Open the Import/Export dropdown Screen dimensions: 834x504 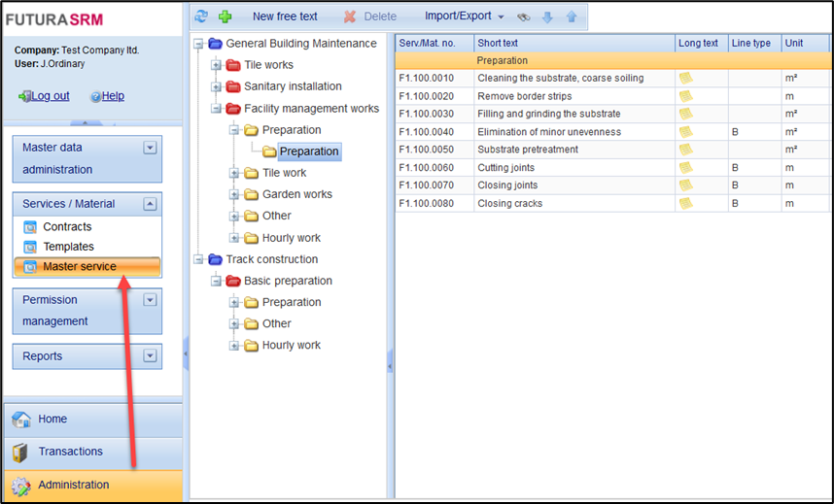(464, 17)
